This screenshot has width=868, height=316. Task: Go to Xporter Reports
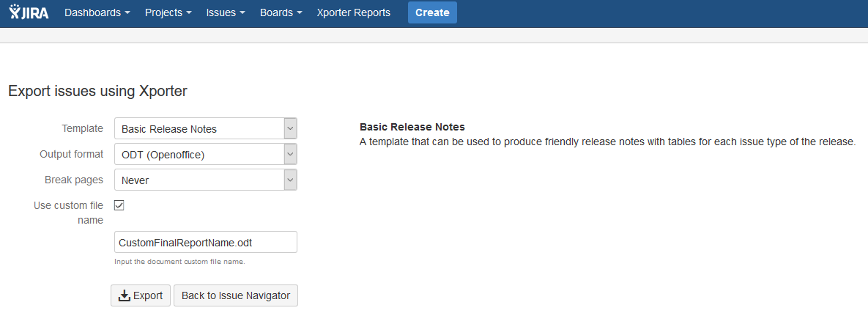(353, 12)
